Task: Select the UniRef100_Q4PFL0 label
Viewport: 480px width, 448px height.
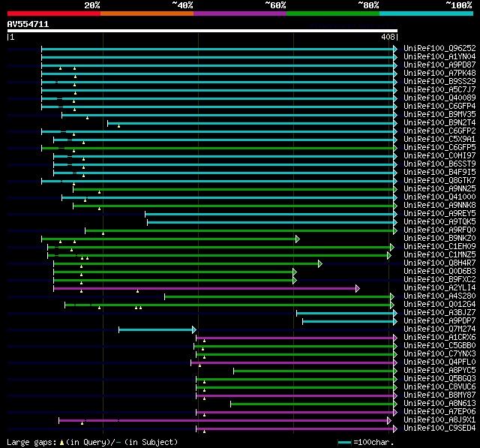Action: point(439,362)
